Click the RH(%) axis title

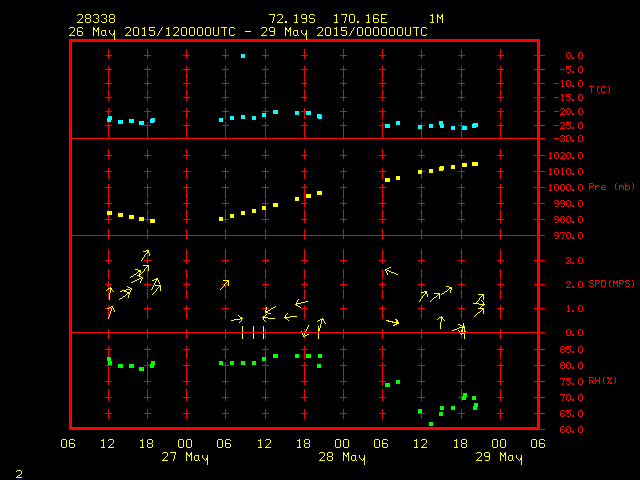(602, 381)
